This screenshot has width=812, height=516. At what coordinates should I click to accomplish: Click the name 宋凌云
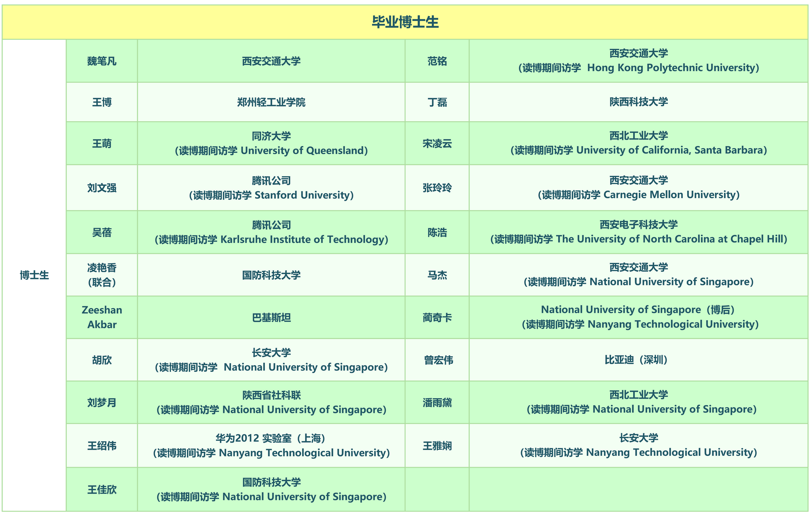tap(437, 144)
